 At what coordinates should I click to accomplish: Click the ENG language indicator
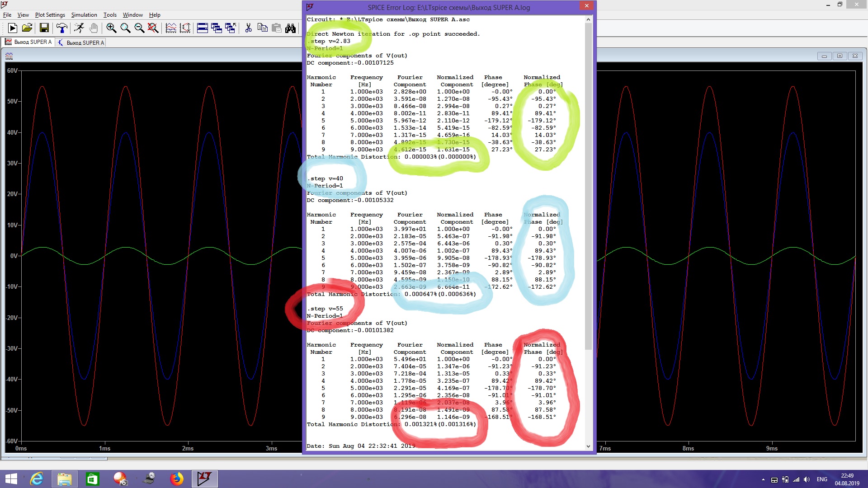click(822, 479)
